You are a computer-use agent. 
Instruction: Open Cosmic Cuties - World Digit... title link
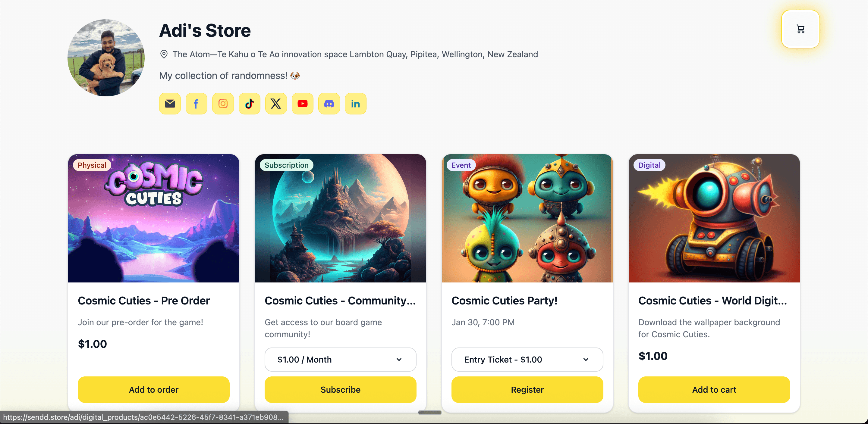(712, 301)
